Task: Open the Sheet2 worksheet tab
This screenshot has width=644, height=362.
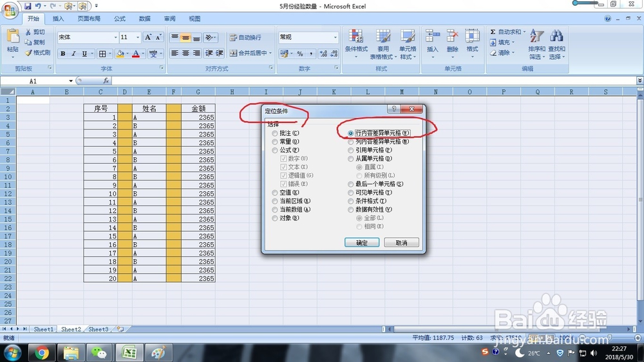Action: click(x=71, y=329)
